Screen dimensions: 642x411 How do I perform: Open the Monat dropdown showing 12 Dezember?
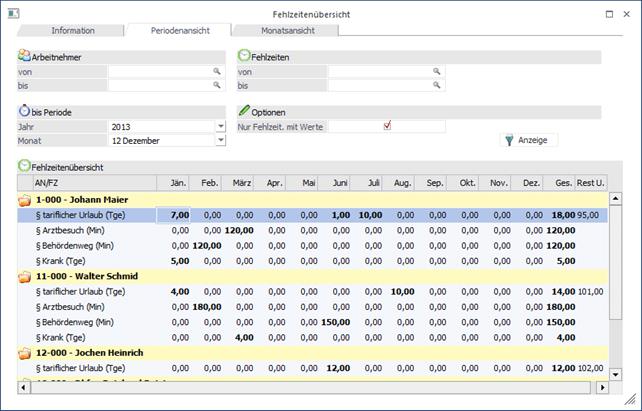220,141
